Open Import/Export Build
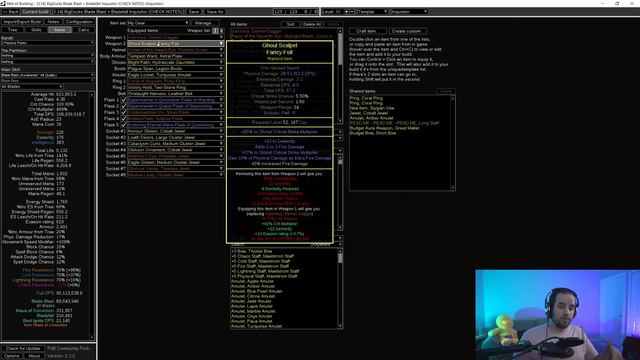Viewport: 640px width, 360px height. pyautogui.click(x=22, y=22)
